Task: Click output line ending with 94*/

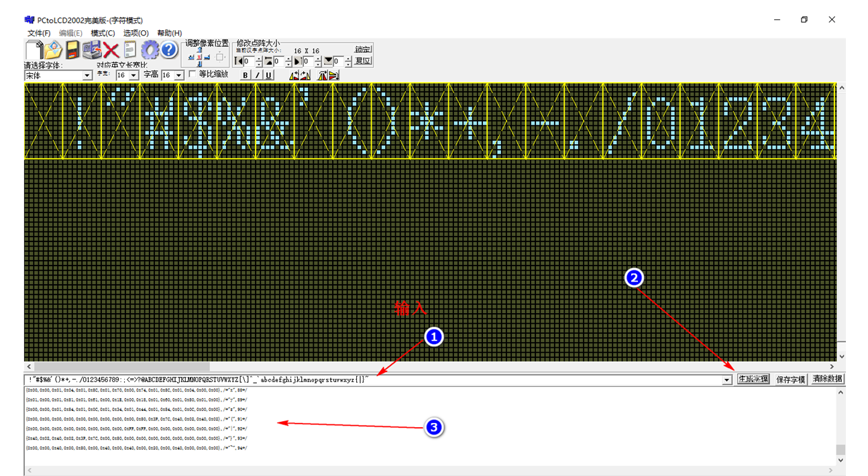Action: click(x=136, y=447)
